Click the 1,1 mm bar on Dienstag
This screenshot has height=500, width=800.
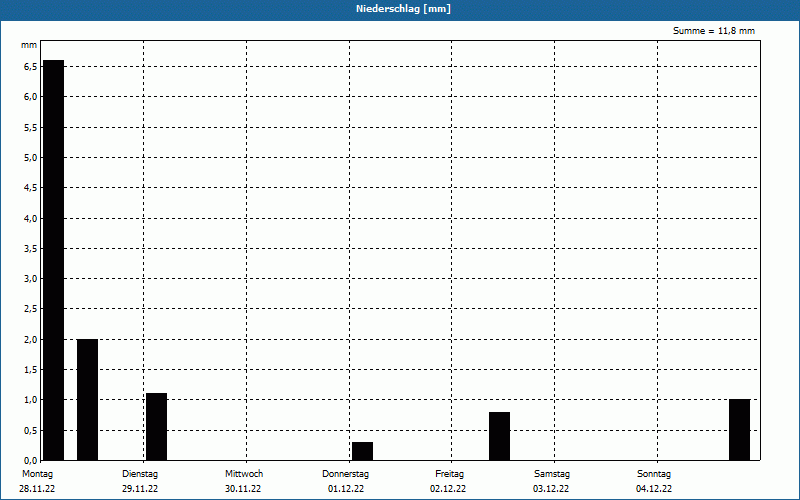[x=157, y=427]
